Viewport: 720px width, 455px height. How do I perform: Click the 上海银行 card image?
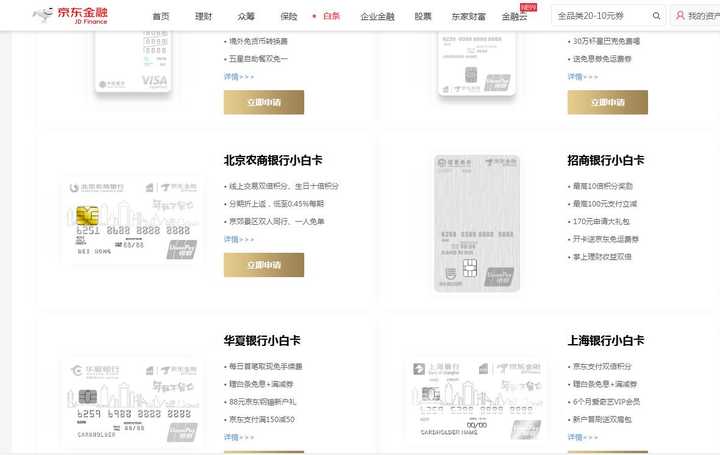click(477, 401)
